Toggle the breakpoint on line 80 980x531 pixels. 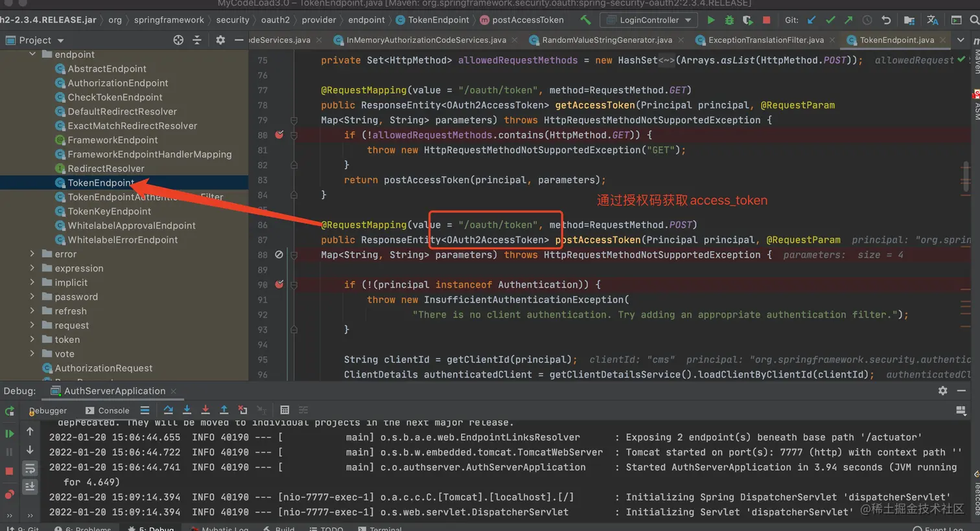coord(279,135)
